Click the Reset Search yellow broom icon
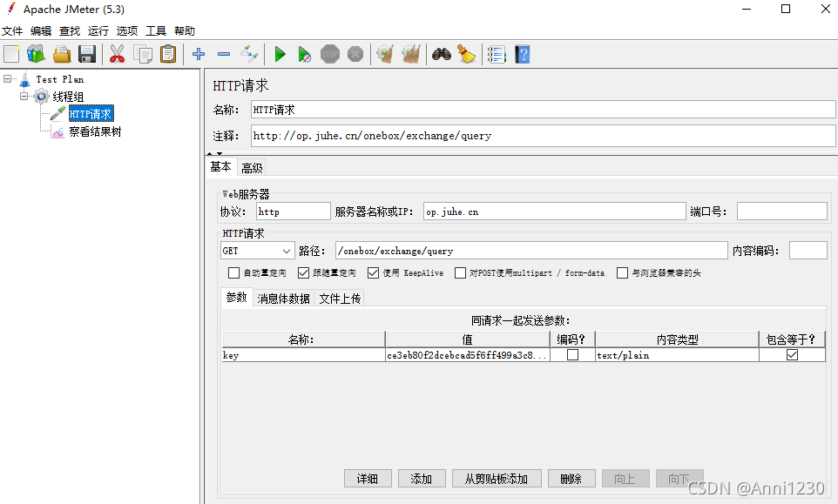The height and width of the screenshot is (504, 838). coord(467,55)
